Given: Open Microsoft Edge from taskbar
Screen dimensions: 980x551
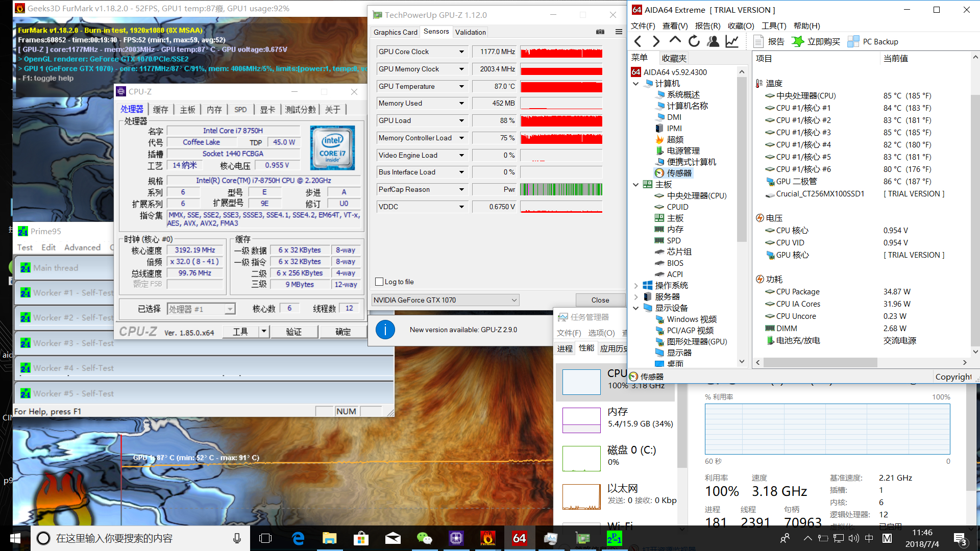Looking at the screenshot, I should (x=298, y=538).
